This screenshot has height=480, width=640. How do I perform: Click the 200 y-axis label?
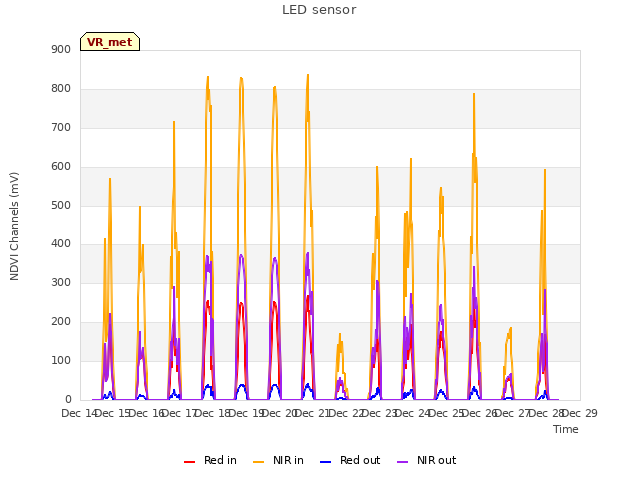pos(61,322)
